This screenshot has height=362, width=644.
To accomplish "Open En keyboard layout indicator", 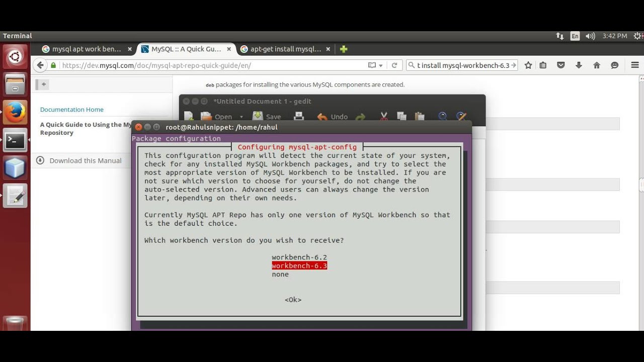I will tap(575, 36).
